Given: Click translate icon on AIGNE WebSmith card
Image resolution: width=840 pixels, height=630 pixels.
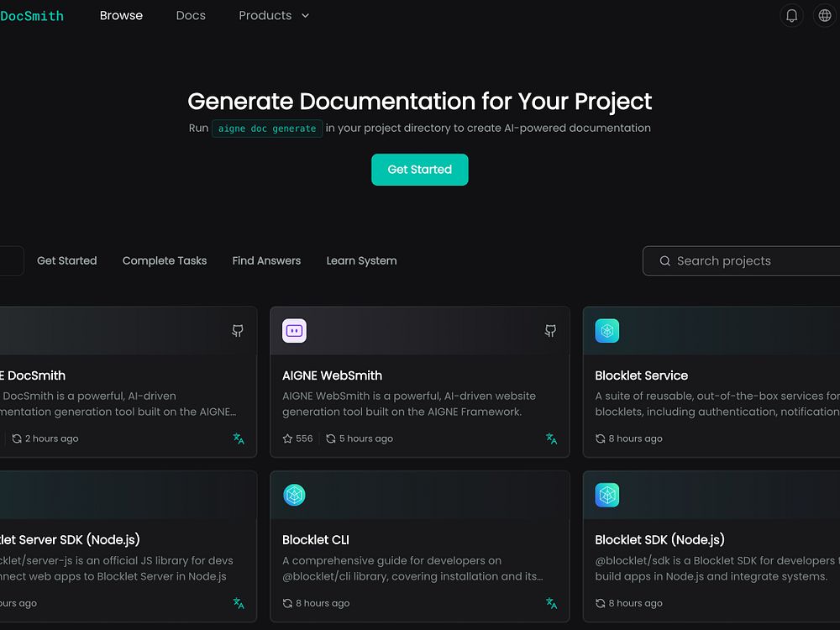Looking at the screenshot, I should point(551,438).
